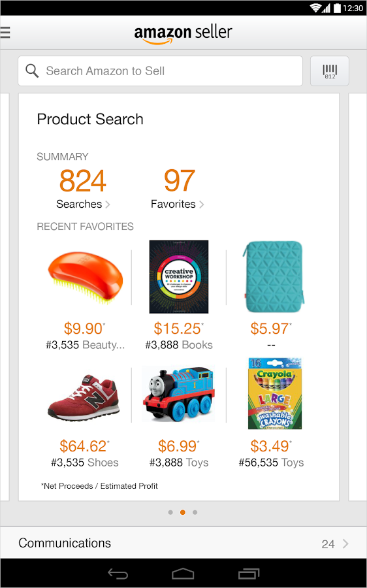The image size is (367, 588).
Task: Expand the chevron next to Favorites
Action: coord(202,204)
